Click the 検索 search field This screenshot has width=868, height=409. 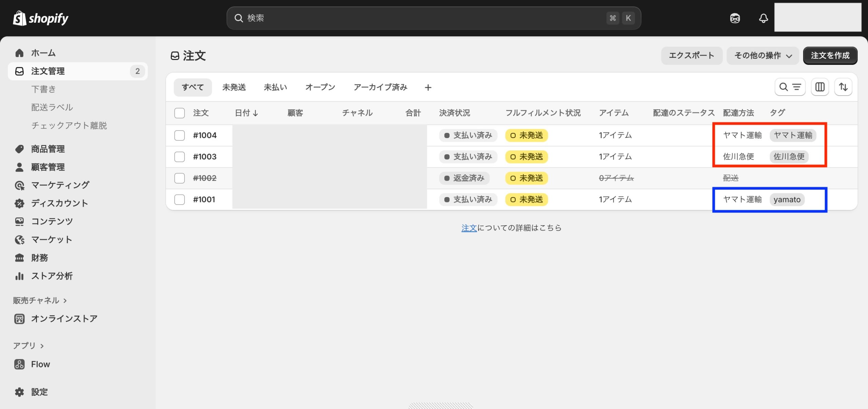point(424,18)
